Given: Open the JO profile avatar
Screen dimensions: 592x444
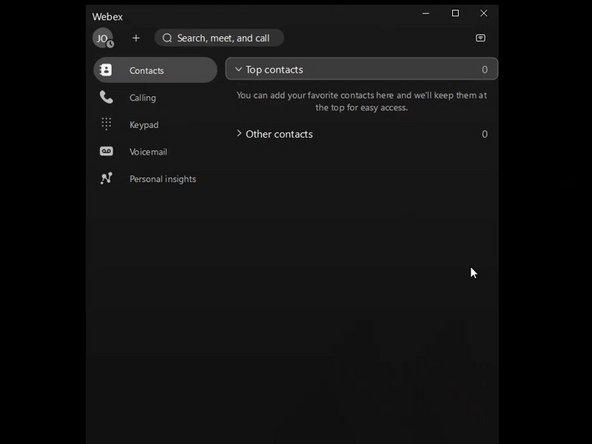Looking at the screenshot, I should tap(103, 38).
